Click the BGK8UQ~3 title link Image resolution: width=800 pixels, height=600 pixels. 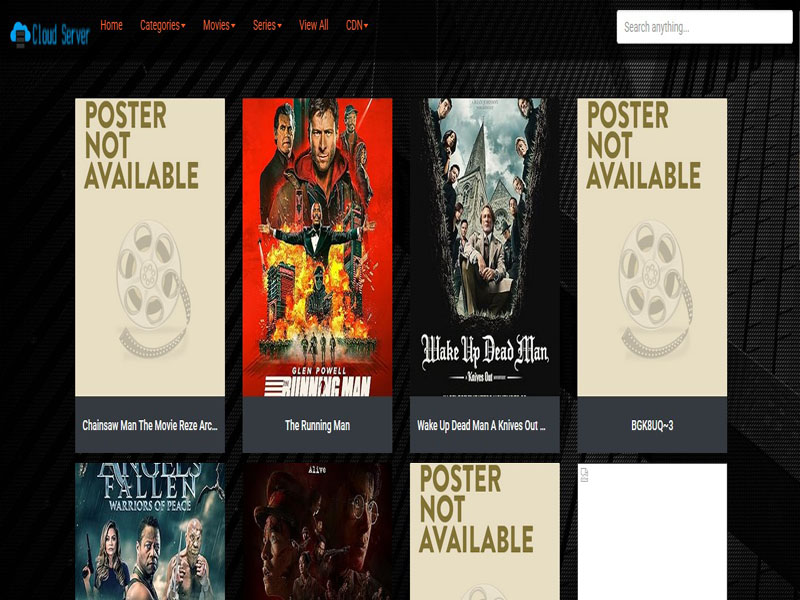pyautogui.click(x=652, y=426)
